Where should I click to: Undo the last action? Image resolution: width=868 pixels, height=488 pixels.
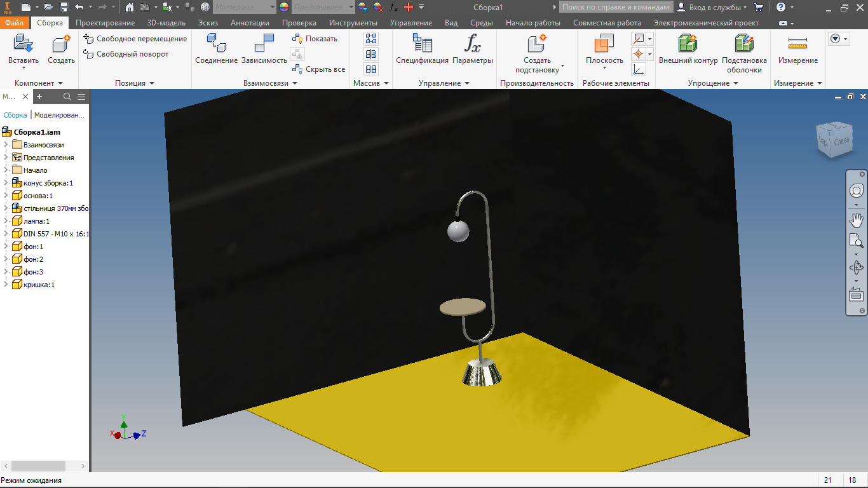coord(79,8)
